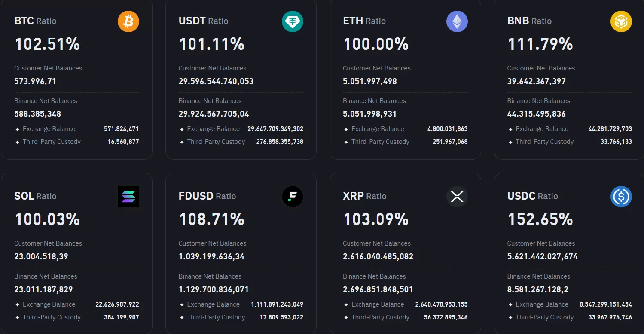Click the blue USDC coin icon
Image resolution: width=644 pixels, height=334 pixels.
621,197
